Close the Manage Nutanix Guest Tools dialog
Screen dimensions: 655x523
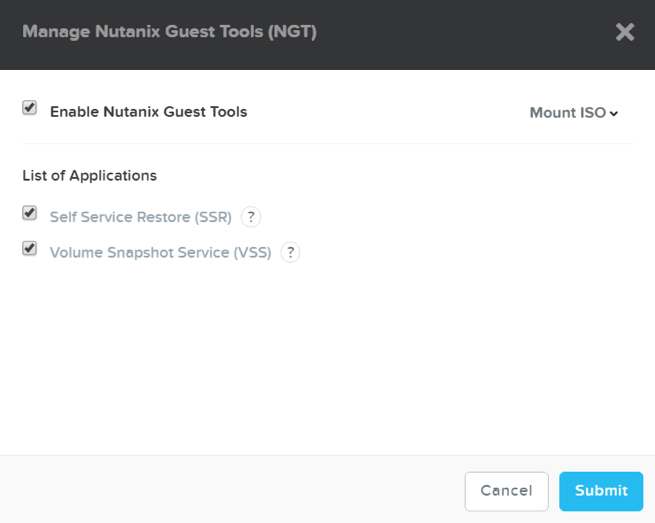tap(625, 32)
